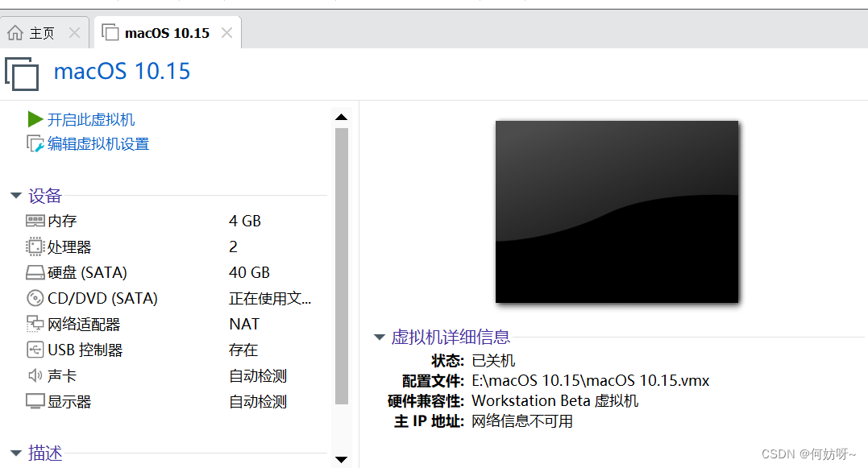The height and width of the screenshot is (468, 868).
Task: Click the black VM screen preview thumbnail
Action: point(617,212)
